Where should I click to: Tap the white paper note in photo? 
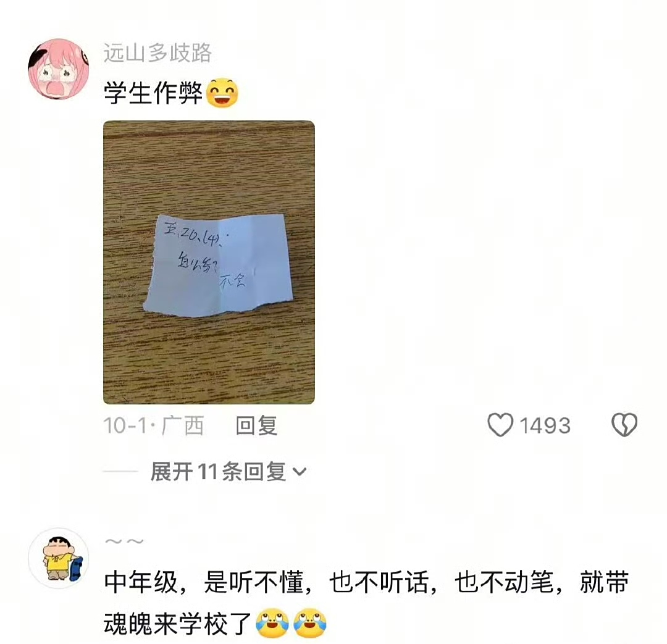pyautogui.click(x=218, y=266)
